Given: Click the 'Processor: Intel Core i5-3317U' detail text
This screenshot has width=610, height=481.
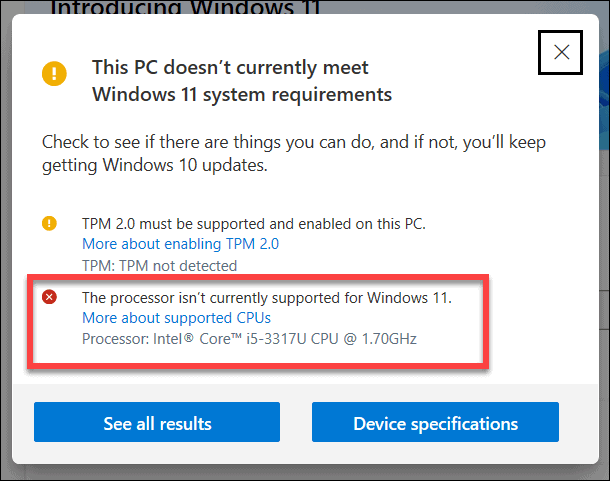Looking at the screenshot, I should (x=249, y=339).
